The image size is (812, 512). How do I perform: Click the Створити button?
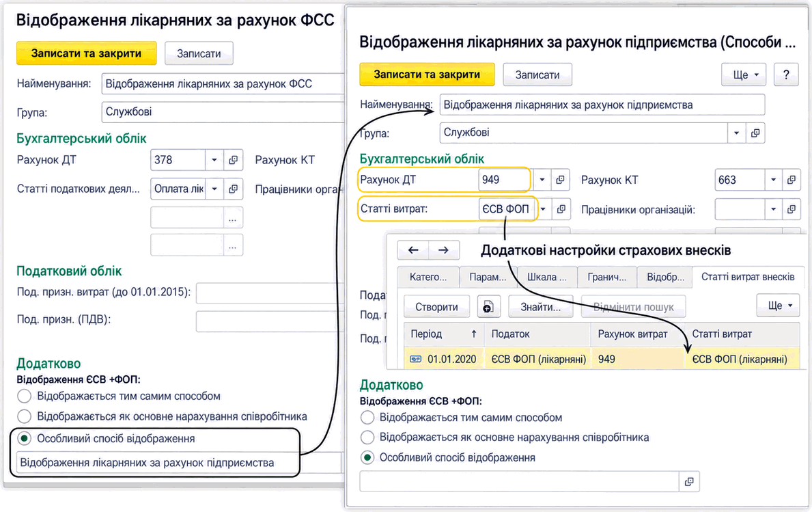click(436, 307)
